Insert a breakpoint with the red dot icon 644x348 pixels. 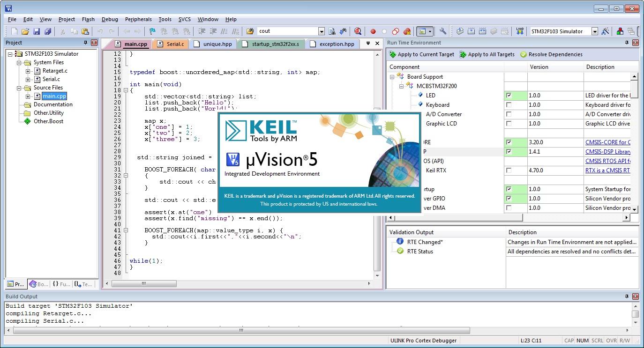pos(373,31)
